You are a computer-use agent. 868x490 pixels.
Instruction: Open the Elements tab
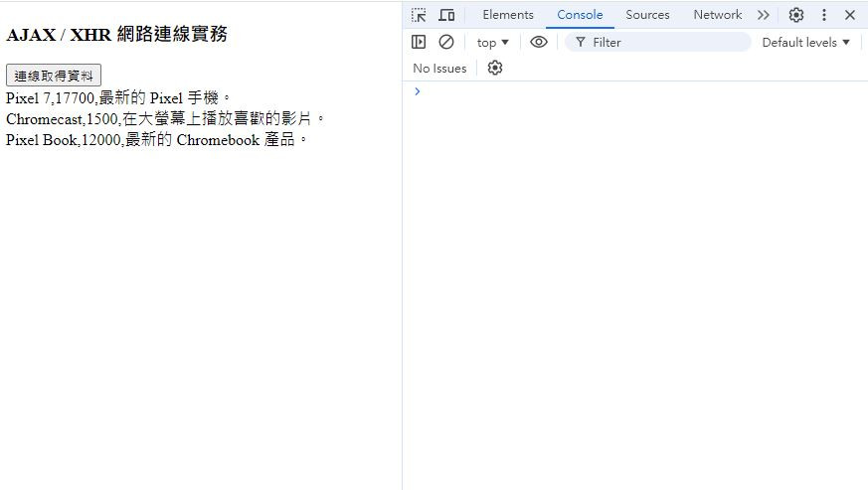[508, 15]
